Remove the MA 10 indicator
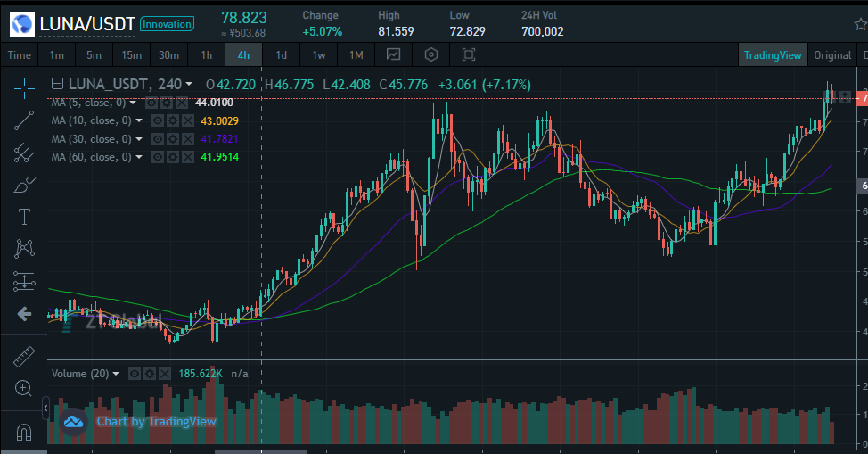 (188, 120)
